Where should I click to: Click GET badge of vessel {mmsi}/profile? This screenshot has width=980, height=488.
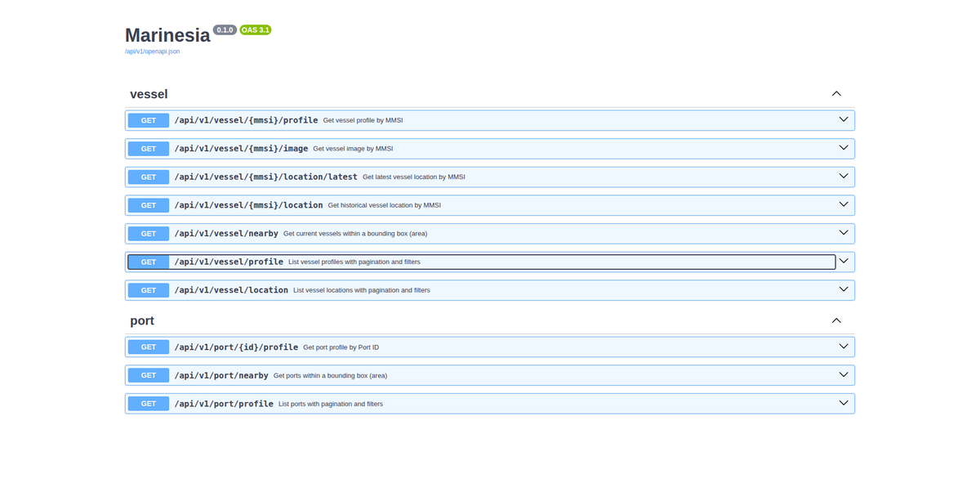point(149,120)
